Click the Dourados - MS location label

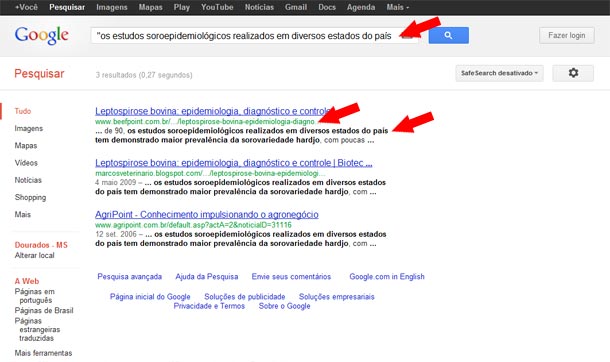pyautogui.click(x=41, y=245)
